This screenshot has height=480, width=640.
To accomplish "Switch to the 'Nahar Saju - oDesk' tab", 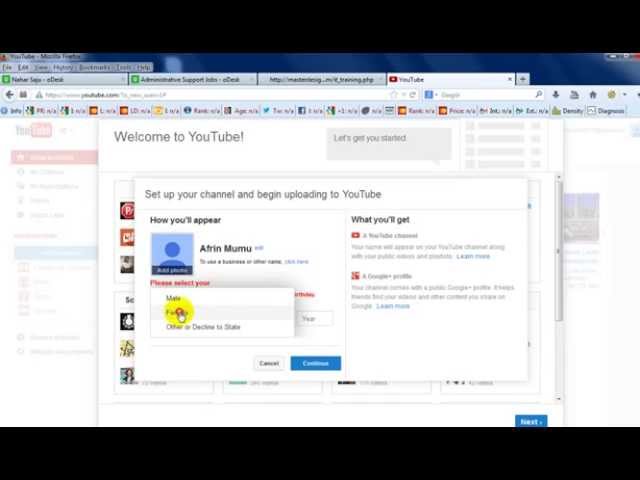I will pos(64,79).
